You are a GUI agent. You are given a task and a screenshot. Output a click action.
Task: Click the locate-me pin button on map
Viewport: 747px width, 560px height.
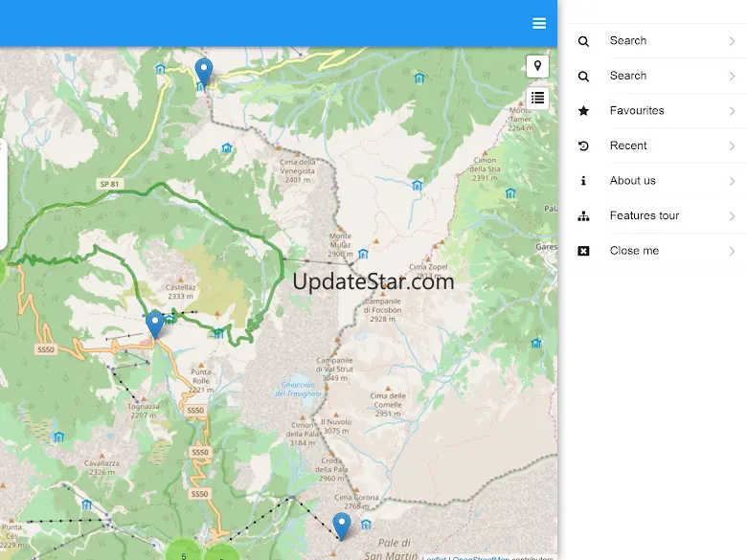click(537, 66)
